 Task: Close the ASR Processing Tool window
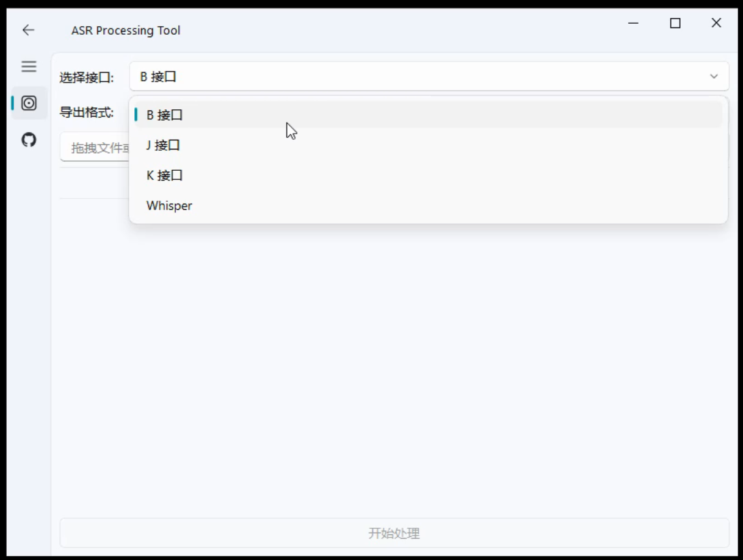(716, 23)
